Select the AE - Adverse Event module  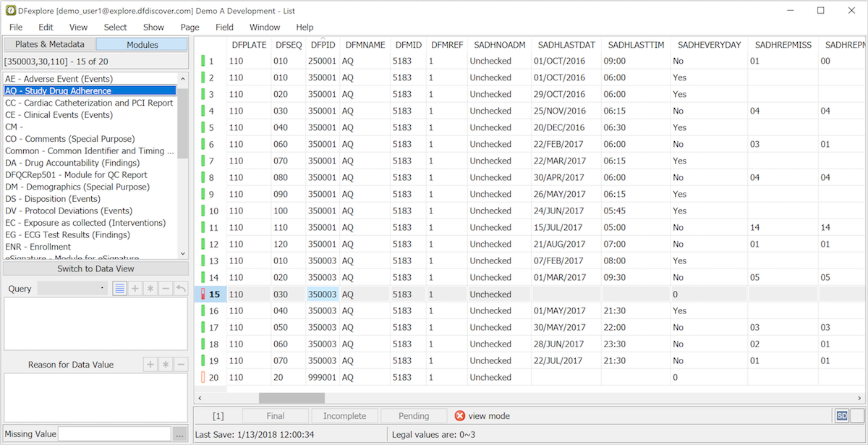[59, 79]
